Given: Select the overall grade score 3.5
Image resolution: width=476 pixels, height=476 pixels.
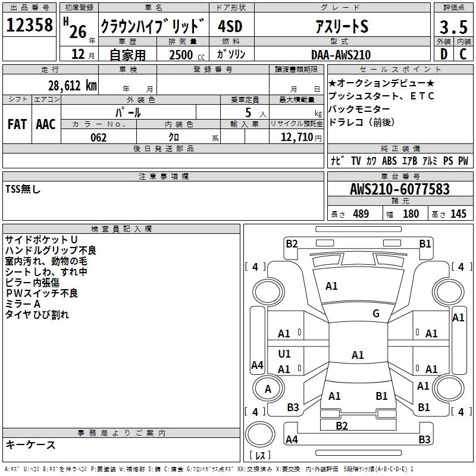Looking at the screenshot, I should click(453, 27).
